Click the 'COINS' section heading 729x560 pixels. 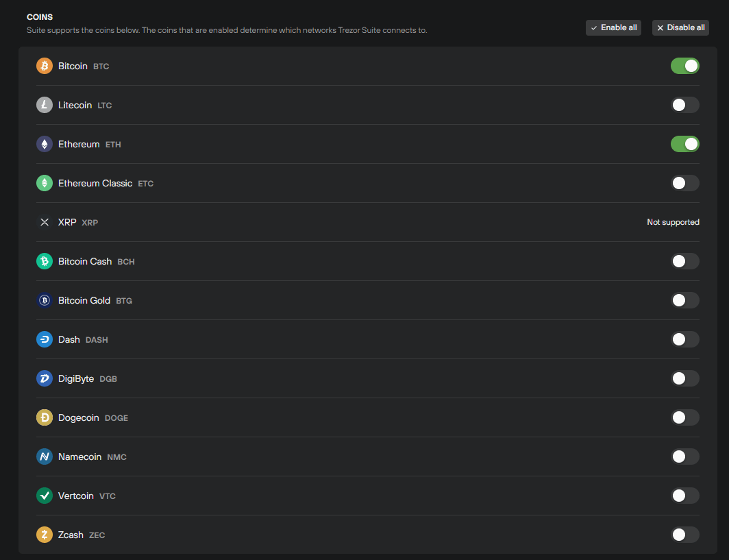(x=40, y=17)
